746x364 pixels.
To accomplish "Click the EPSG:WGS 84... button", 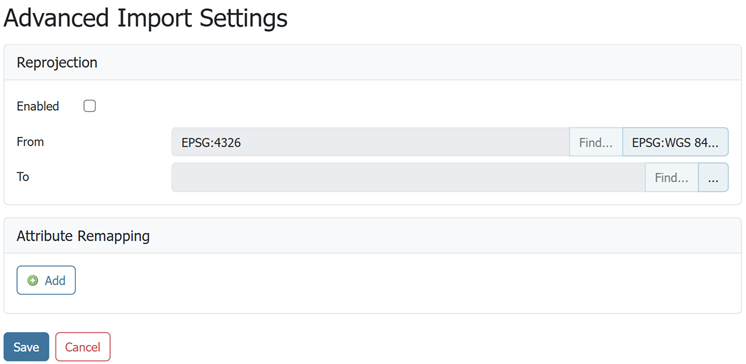I will point(675,142).
